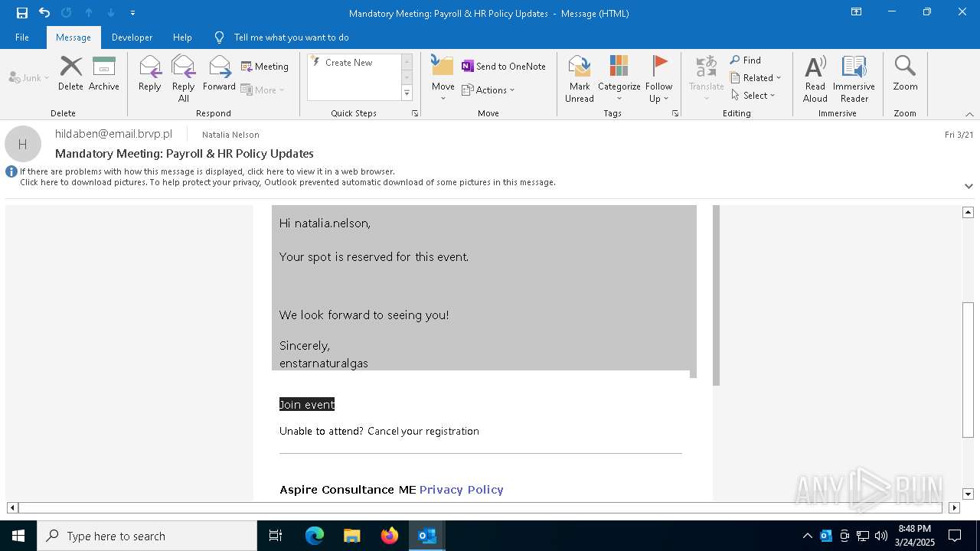The height and width of the screenshot is (551, 980).
Task: Click the Undo arrow in title bar
Action: pyautogui.click(x=44, y=13)
